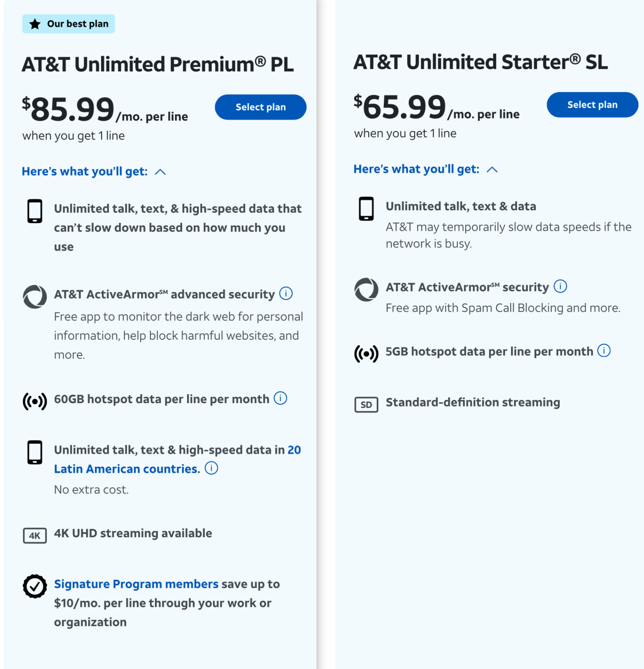Image resolution: width=644 pixels, height=669 pixels.
Task: Collapse Premium plan 'Here's what you'll get' section
Action: point(94,171)
